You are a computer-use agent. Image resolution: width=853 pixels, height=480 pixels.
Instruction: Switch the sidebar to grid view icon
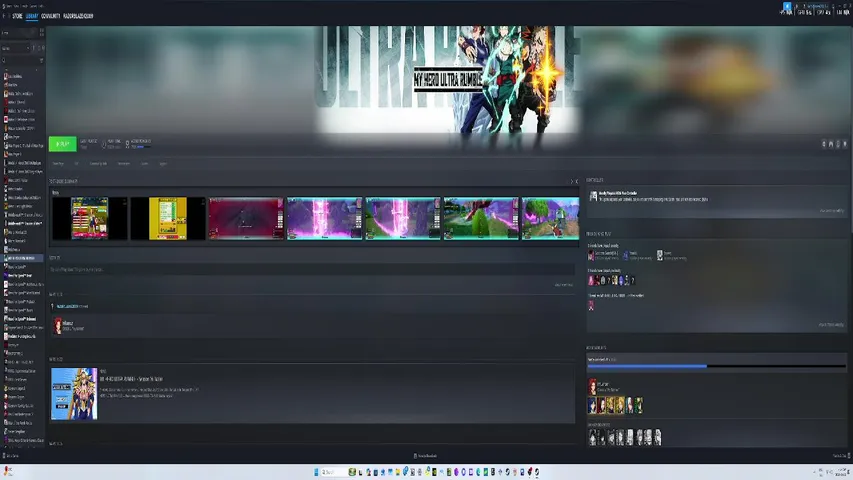point(42,33)
